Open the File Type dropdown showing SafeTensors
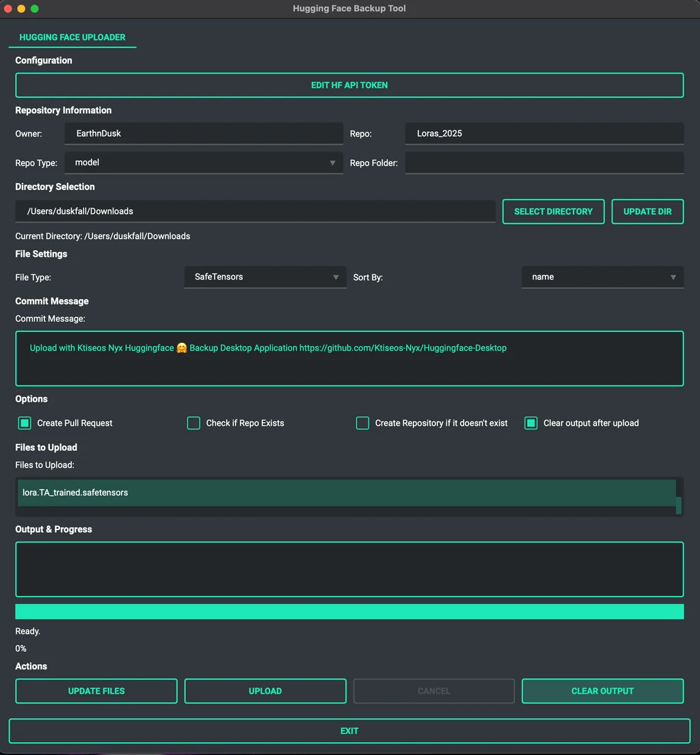The image size is (700, 755). pyautogui.click(x=265, y=277)
